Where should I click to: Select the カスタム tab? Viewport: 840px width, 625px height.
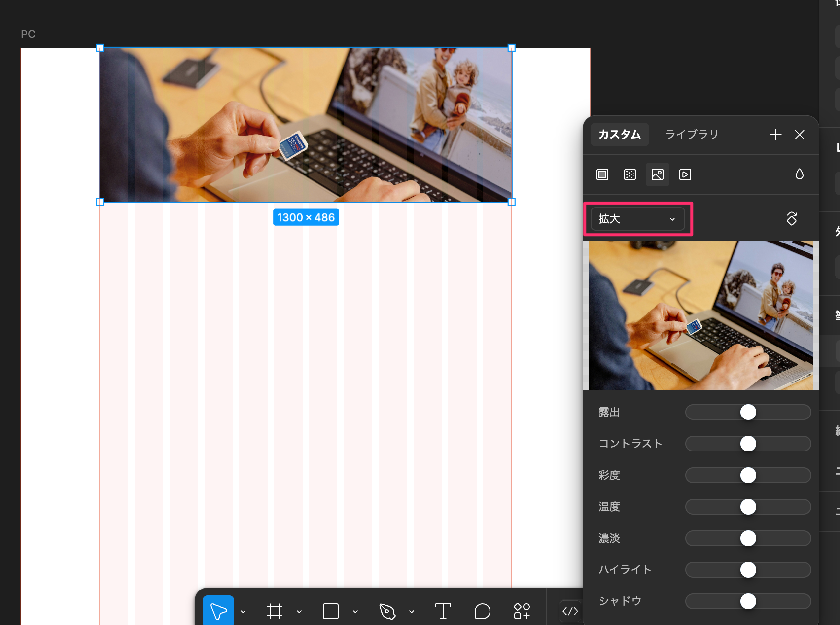[x=619, y=134]
